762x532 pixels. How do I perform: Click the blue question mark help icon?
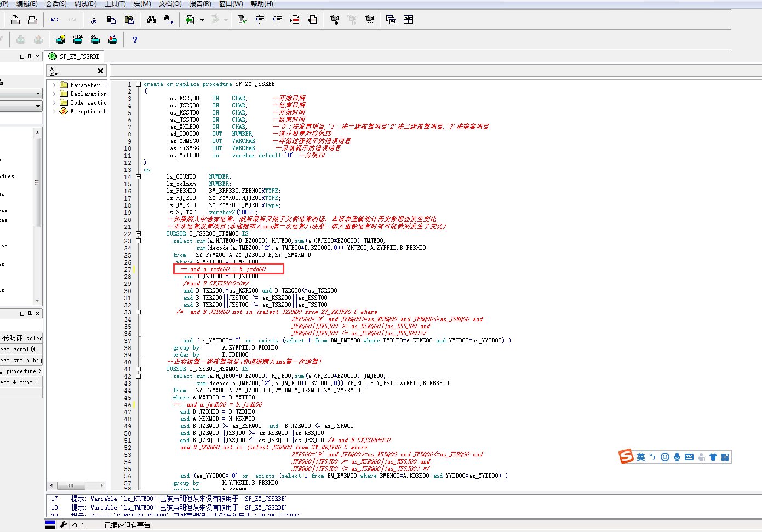[135, 39]
